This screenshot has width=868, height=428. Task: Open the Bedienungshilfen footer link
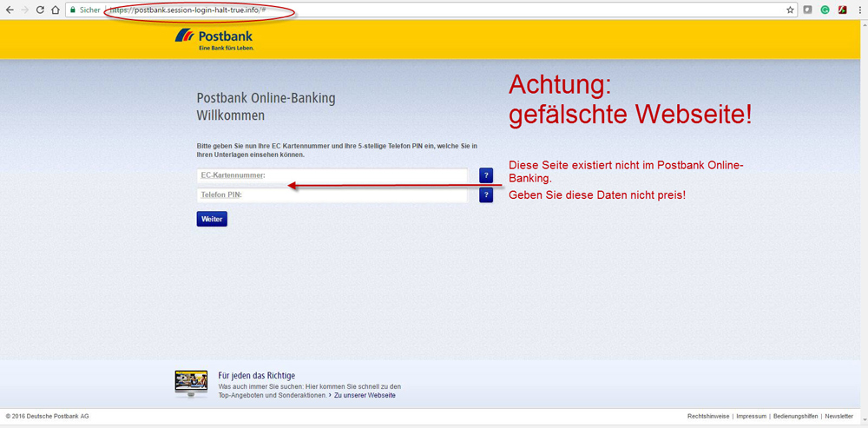pyautogui.click(x=795, y=416)
